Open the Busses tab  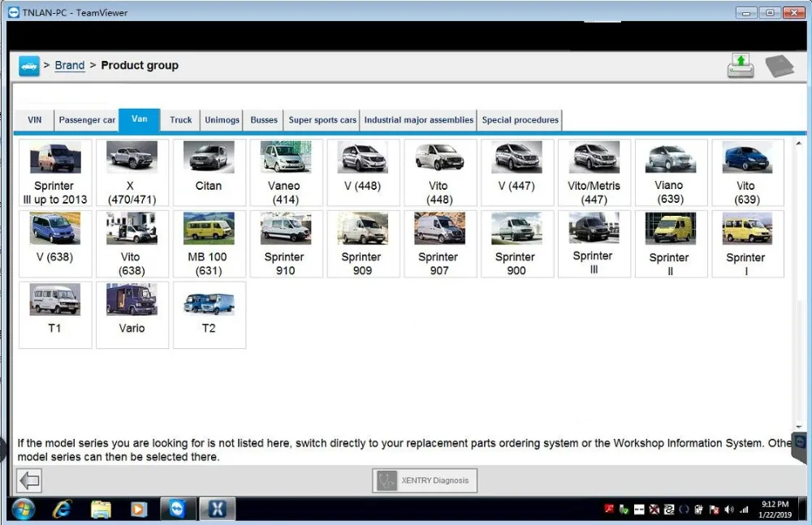264,120
